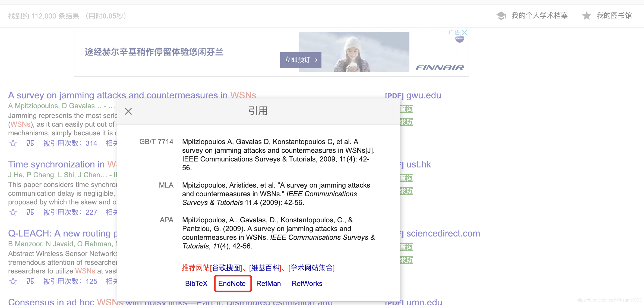644x305 pixels.
Task: Toggle save star for Q-LEACH paper
Action: 12,281
